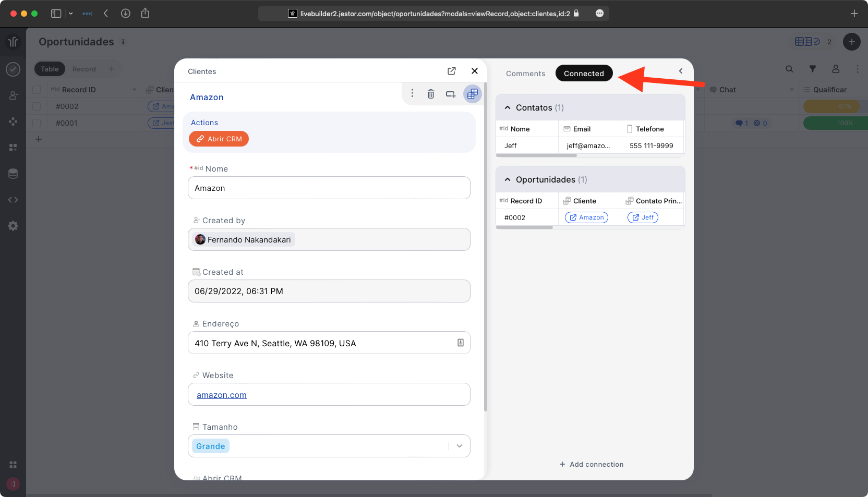Open Record ID column dropdown arrow
The height and width of the screenshot is (497, 868).
click(x=134, y=90)
